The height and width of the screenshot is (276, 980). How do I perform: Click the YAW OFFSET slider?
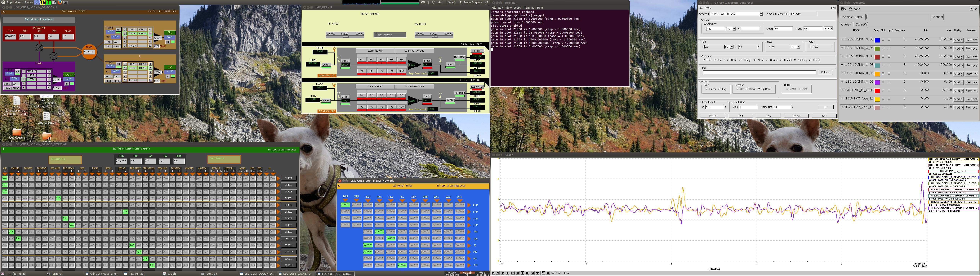tap(434, 35)
